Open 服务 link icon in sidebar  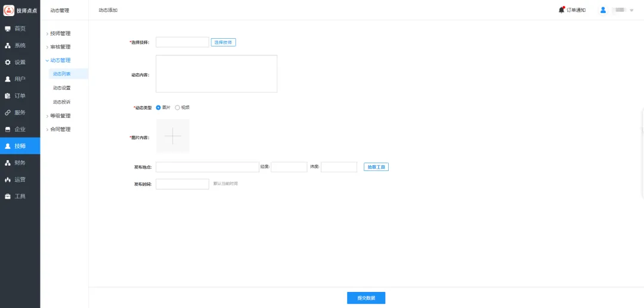8,113
